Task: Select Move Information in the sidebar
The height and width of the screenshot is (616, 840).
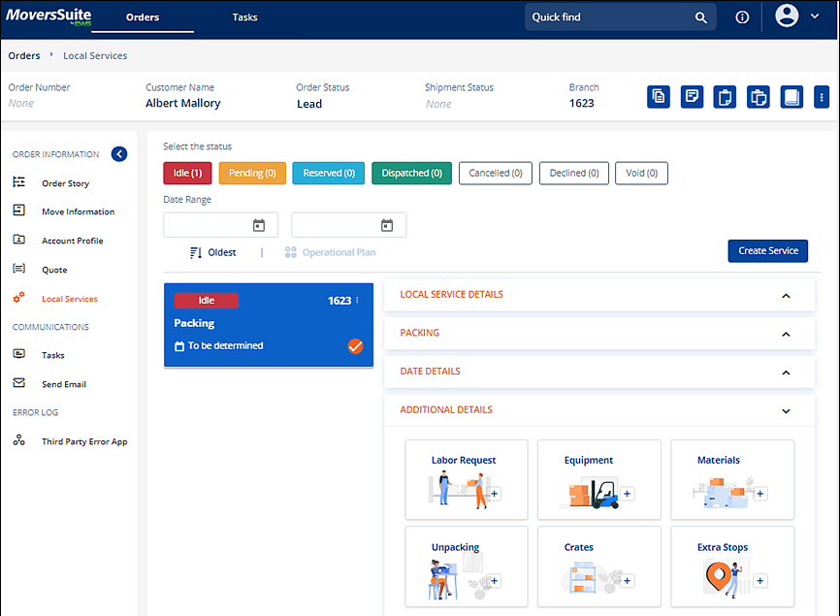Action: pyautogui.click(x=78, y=211)
